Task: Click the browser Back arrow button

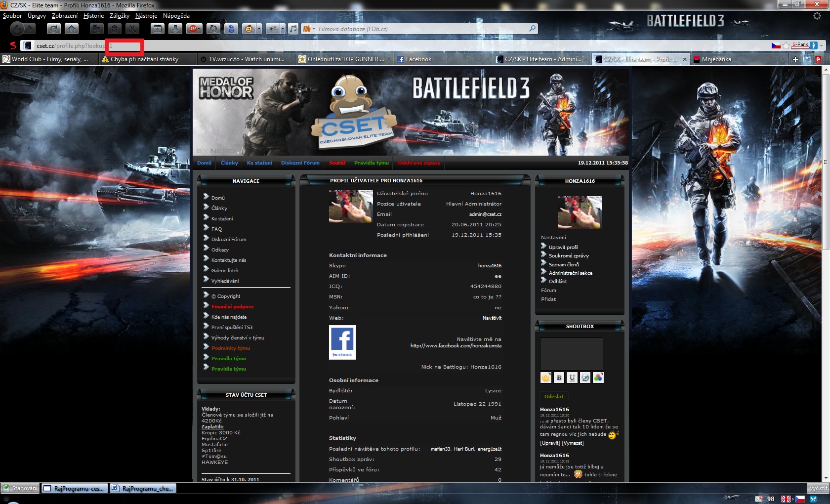Action: point(17,29)
